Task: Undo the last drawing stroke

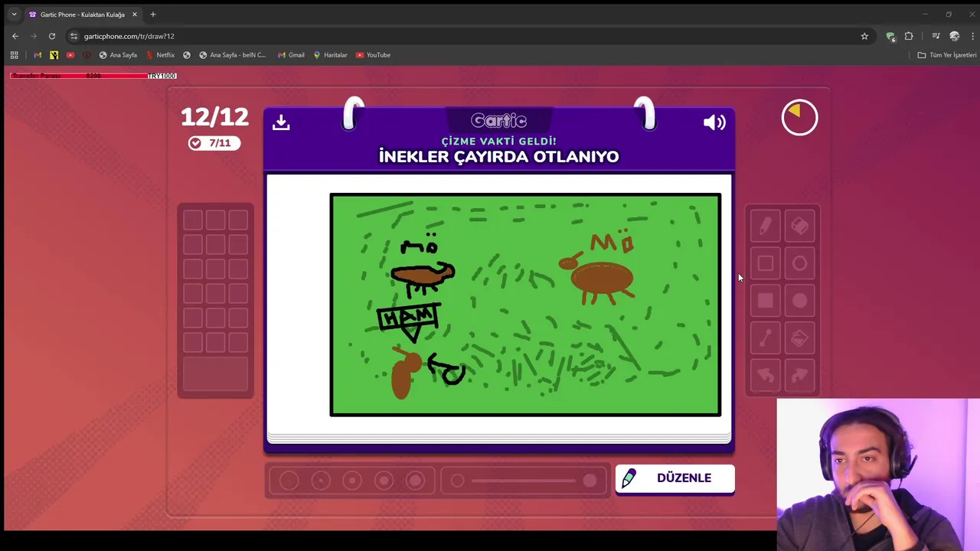Action: click(x=765, y=375)
